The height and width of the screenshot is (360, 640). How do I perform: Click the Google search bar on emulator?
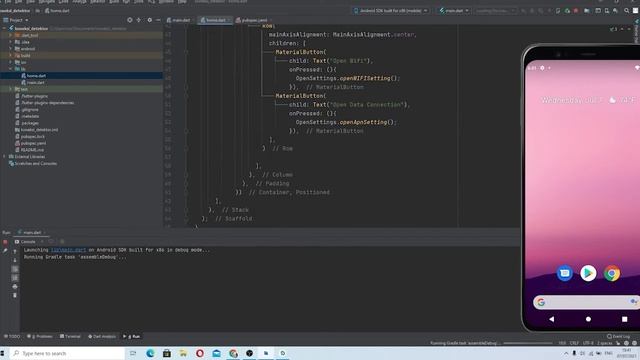pyautogui.click(x=586, y=302)
